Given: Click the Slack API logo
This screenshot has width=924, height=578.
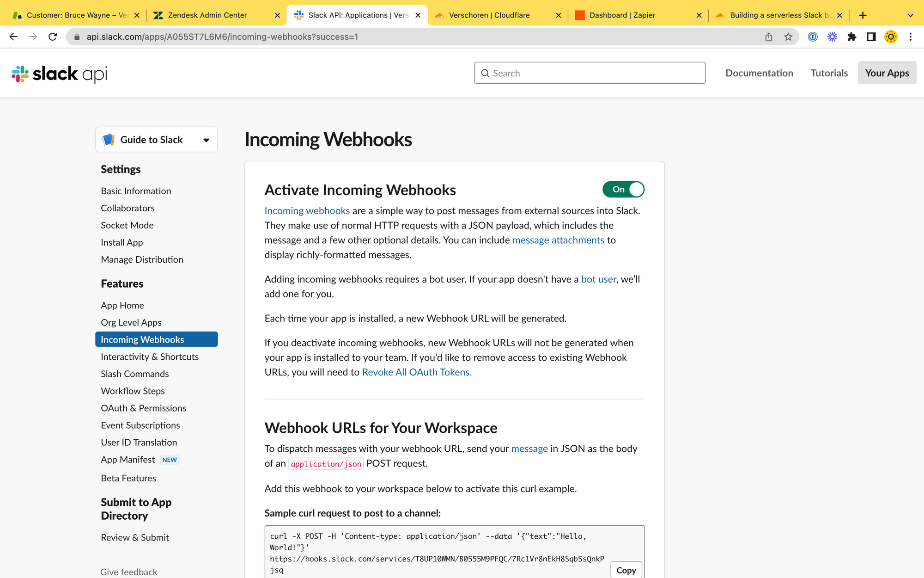Looking at the screenshot, I should tap(59, 74).
